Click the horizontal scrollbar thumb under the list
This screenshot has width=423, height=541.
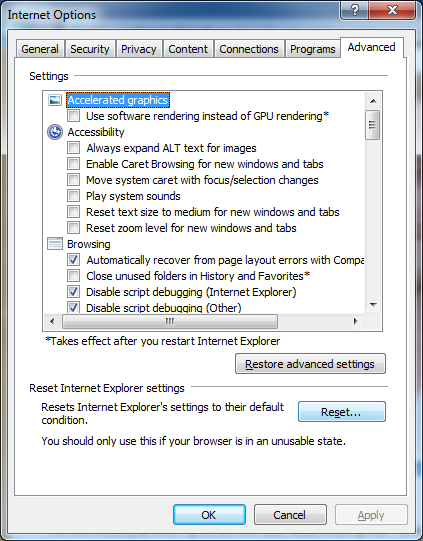click(170, 322)
